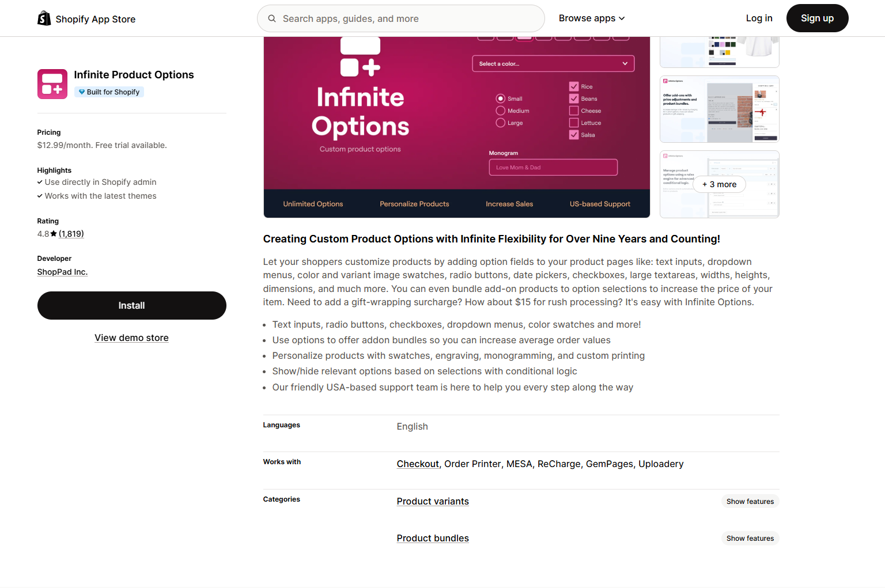
Task: Click the Built for Shopify diamond badge
Action: click(82, 92)
